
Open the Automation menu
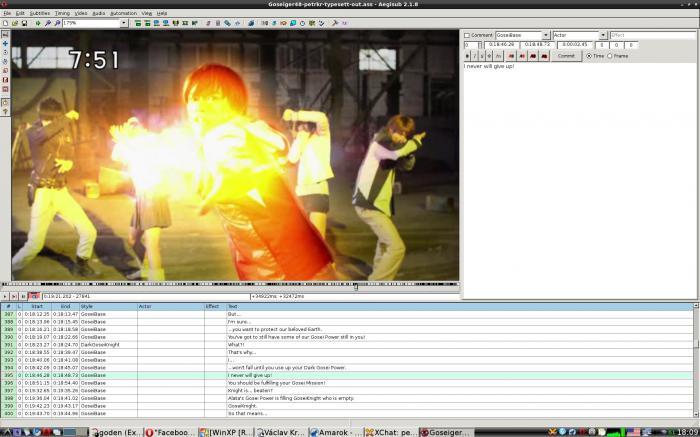pyautogui.click(x=123, y=13)
